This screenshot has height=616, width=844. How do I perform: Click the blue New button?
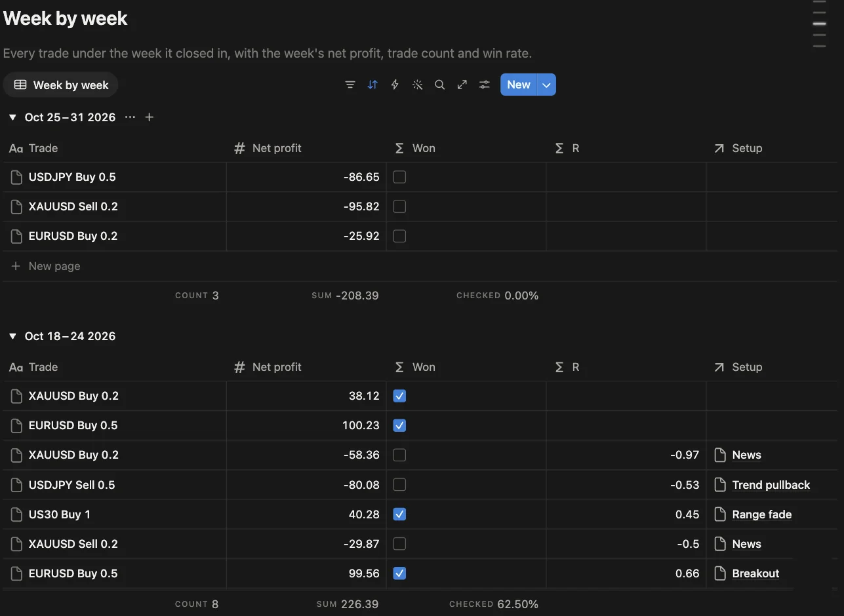tap(519, 85)
